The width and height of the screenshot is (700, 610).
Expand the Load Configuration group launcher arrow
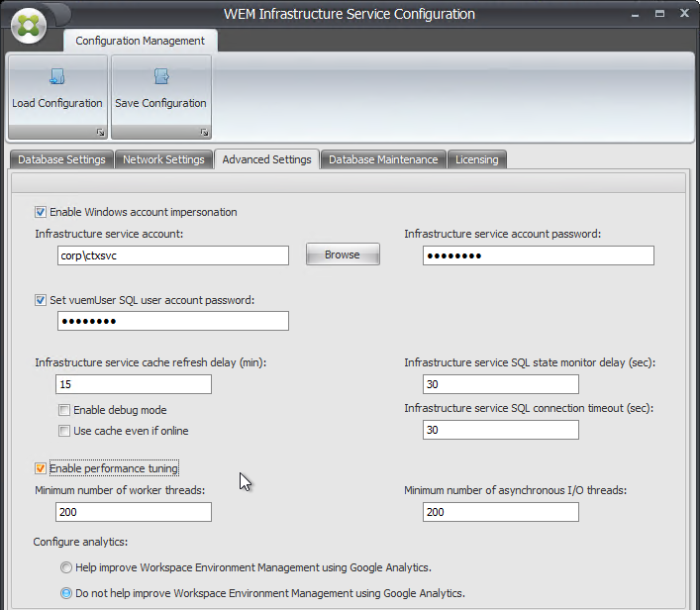click(100, 132)
